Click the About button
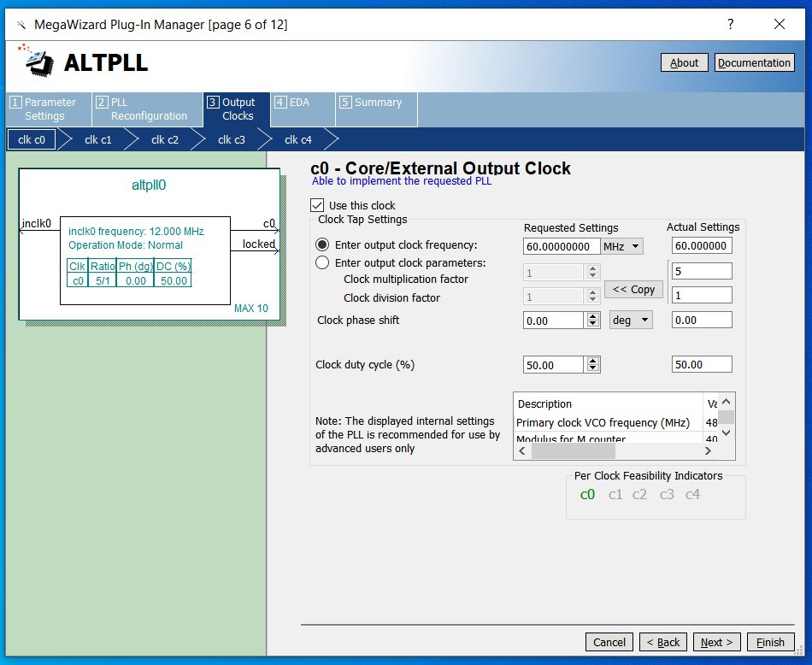This screenshot has height=665, width=812. (684, 62)
